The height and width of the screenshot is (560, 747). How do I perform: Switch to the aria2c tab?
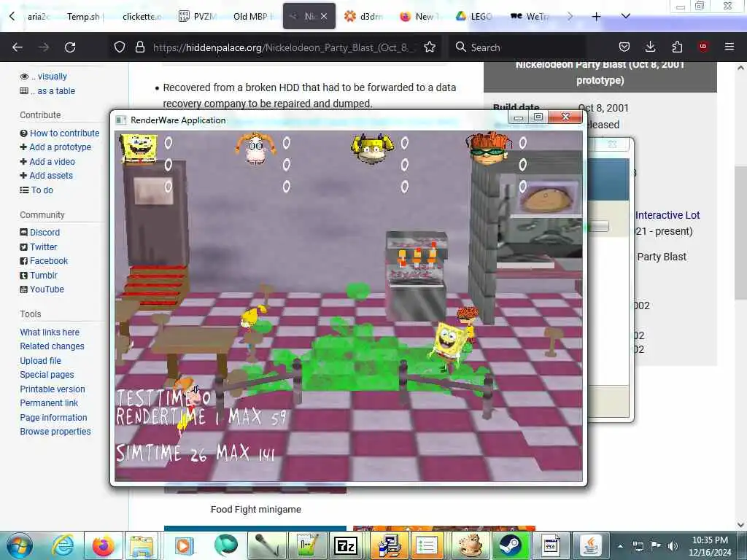point(37,17)
